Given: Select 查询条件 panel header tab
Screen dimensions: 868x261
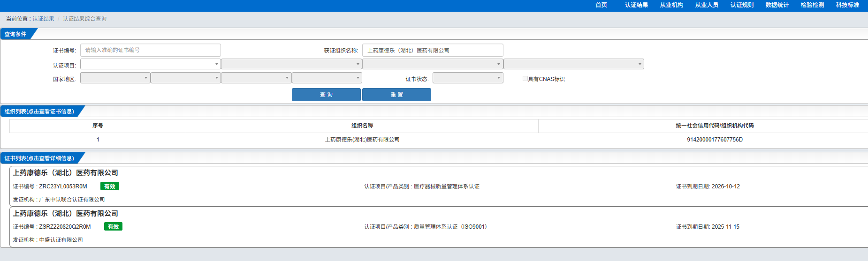Looking at the screenshot, I should click(15, 34).
